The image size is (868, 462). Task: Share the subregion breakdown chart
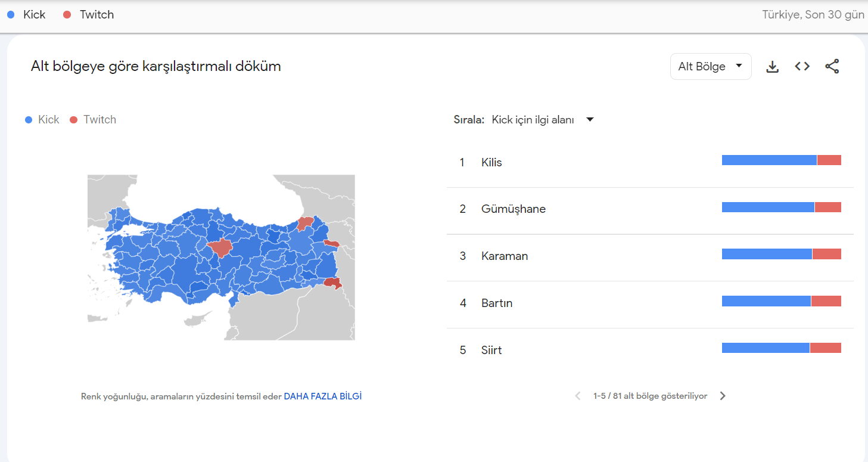[x=832, y=67]
